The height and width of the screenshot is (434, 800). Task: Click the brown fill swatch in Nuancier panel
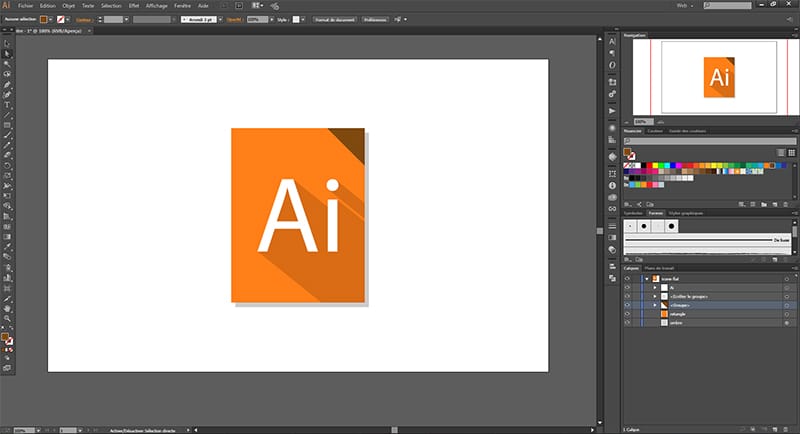627,152
